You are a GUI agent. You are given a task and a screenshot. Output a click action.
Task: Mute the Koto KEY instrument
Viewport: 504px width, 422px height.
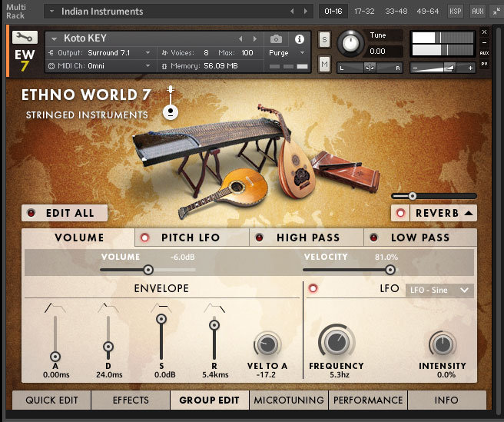(324, 65)
